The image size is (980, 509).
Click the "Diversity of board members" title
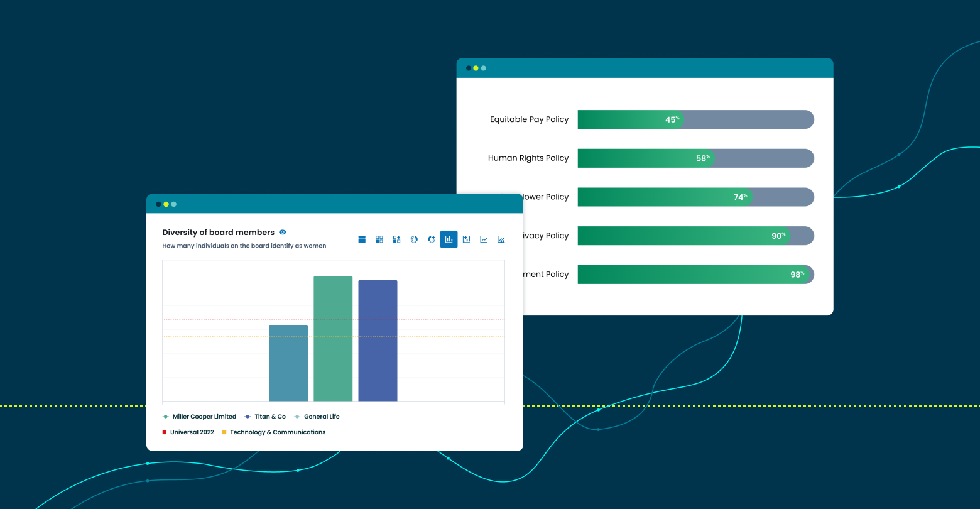tap(219, 233)
